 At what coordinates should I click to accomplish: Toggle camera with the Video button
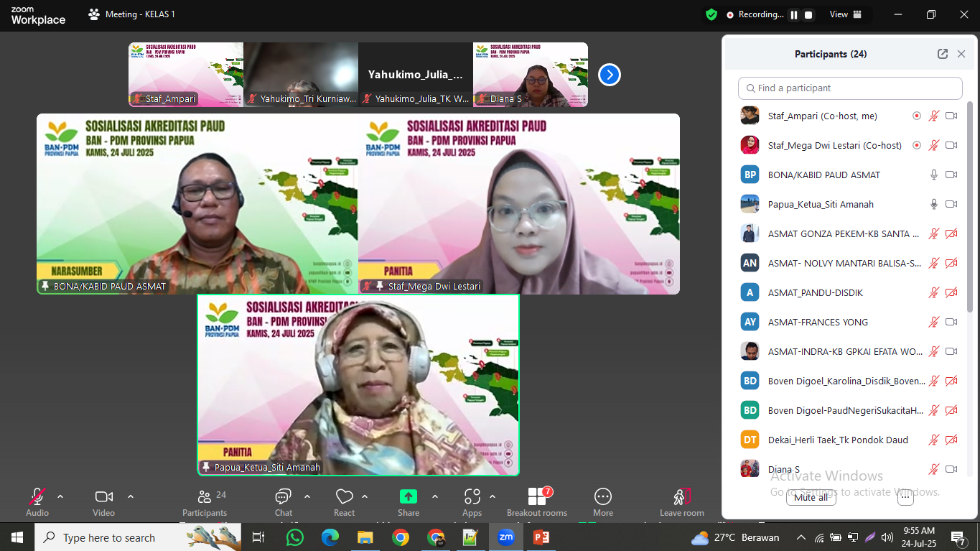coord(104,497)
